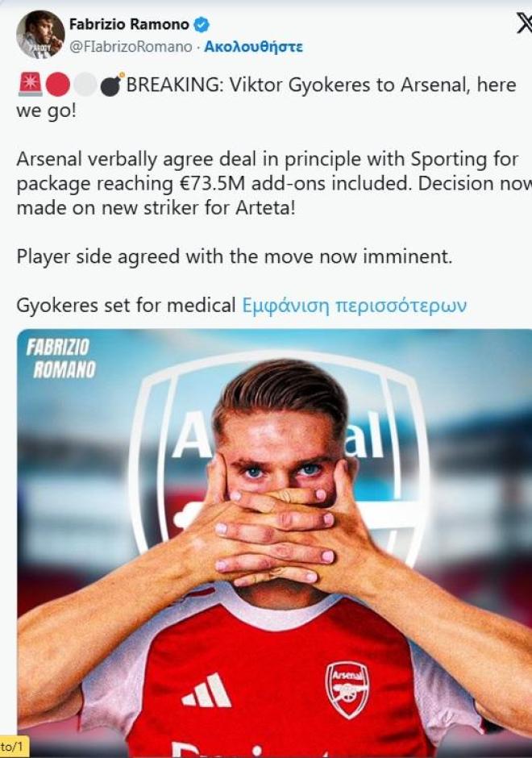
Task: Click the FABRIZIO ROMANO watermark on image
Action: (61, 358)
